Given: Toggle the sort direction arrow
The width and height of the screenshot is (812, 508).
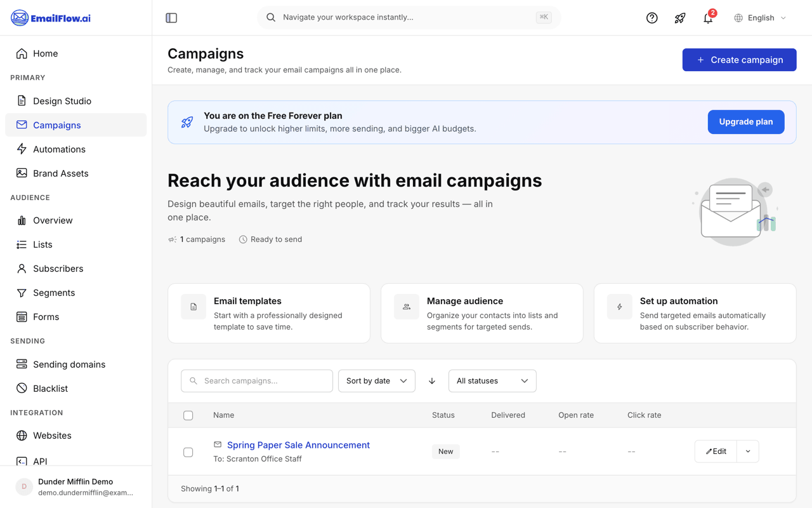Looking at the screenshot, I should click(432, 381).
